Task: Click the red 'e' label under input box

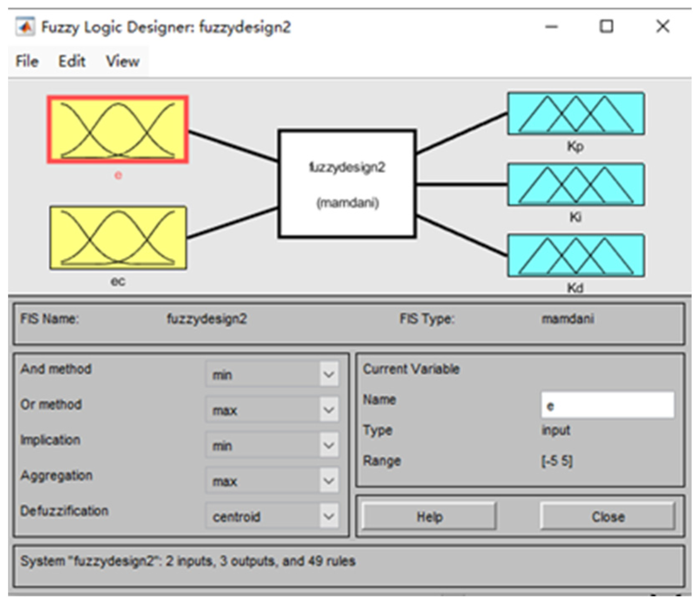Action: [118, 175]
